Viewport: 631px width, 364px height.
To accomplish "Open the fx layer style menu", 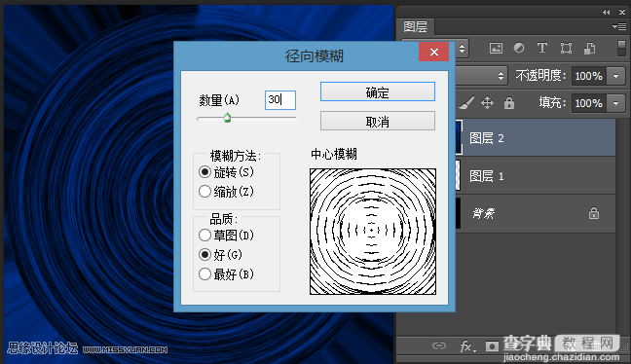I will [466, 346].
